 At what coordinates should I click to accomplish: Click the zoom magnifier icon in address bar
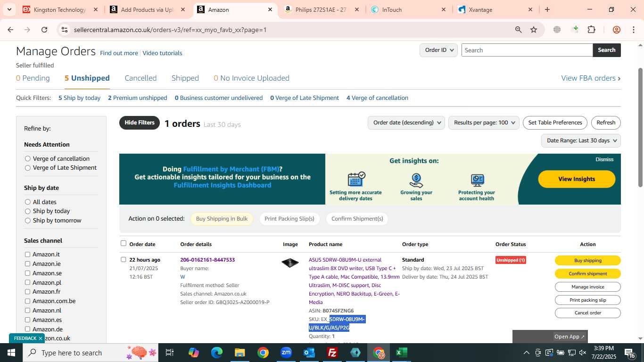click(519, 30)
